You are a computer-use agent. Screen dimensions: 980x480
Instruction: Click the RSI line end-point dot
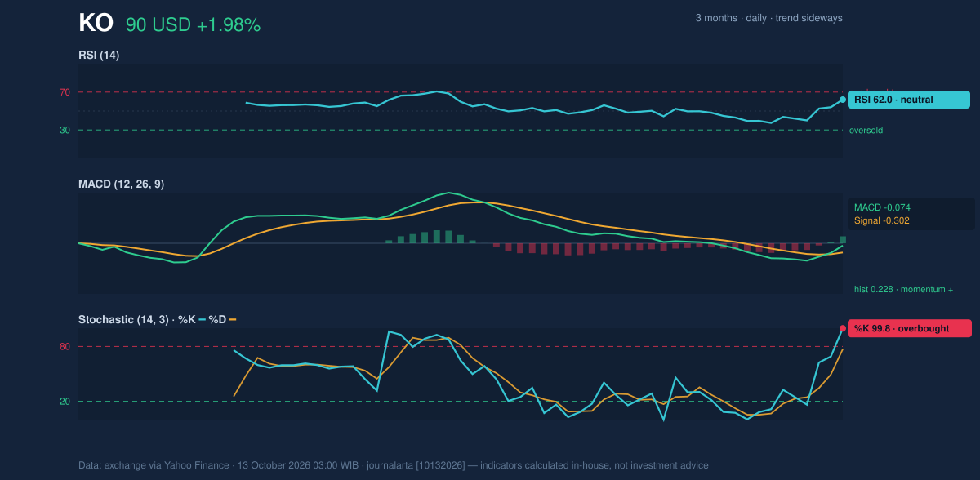coord(843,100)
